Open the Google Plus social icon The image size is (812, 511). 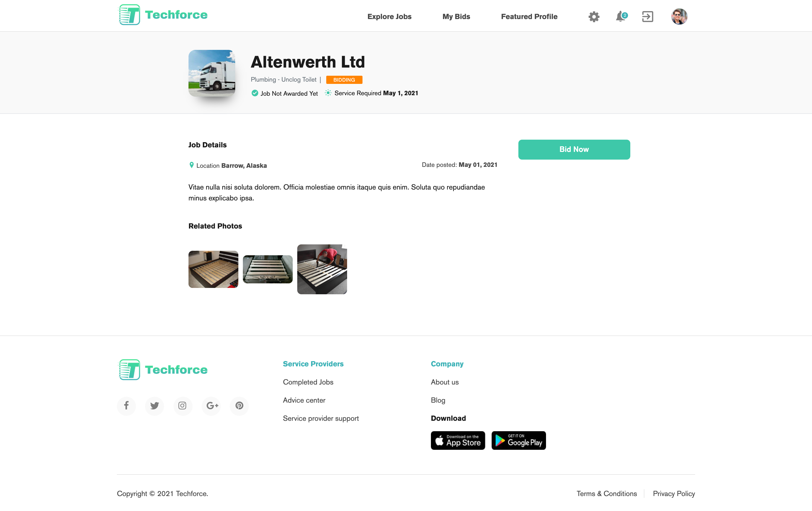[212, 405]
